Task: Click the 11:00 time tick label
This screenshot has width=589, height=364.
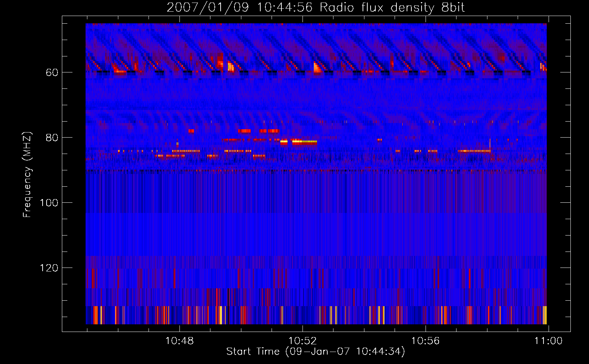Action: (548, 341)
